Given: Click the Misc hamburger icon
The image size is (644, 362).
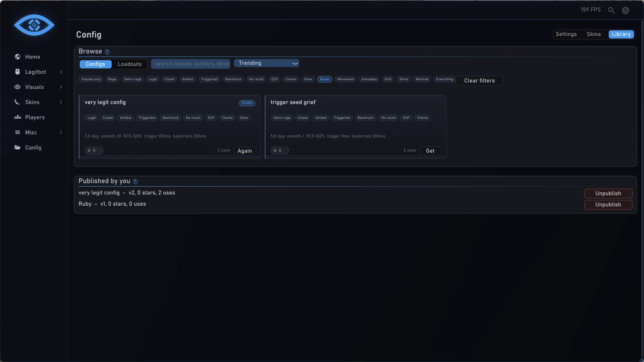Looking at the screenshot, I should click(17, 132).
